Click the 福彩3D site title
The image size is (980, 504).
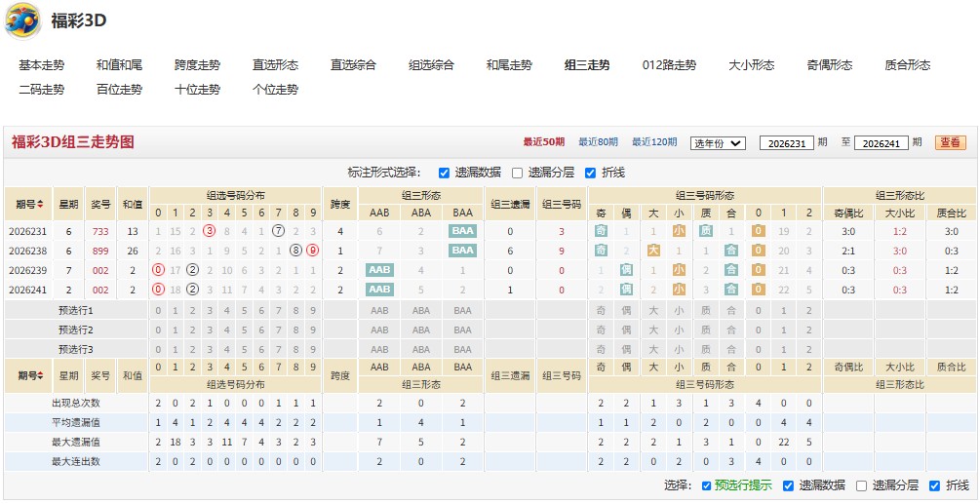79,20
